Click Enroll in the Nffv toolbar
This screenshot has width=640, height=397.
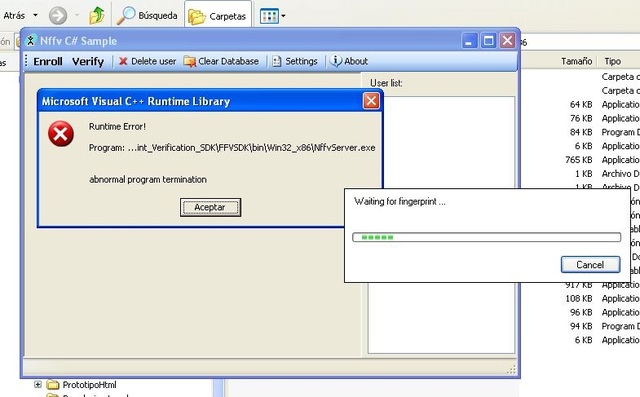point(48,61)
